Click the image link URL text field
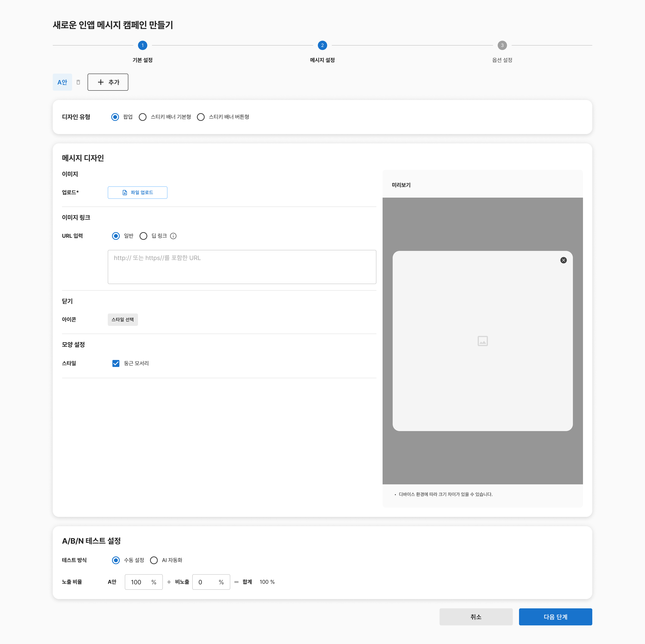The image size is (645, 644). point(242,267)
